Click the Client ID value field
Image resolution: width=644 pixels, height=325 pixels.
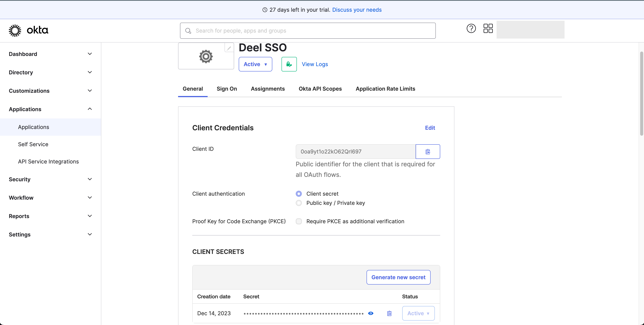[356, 152]
